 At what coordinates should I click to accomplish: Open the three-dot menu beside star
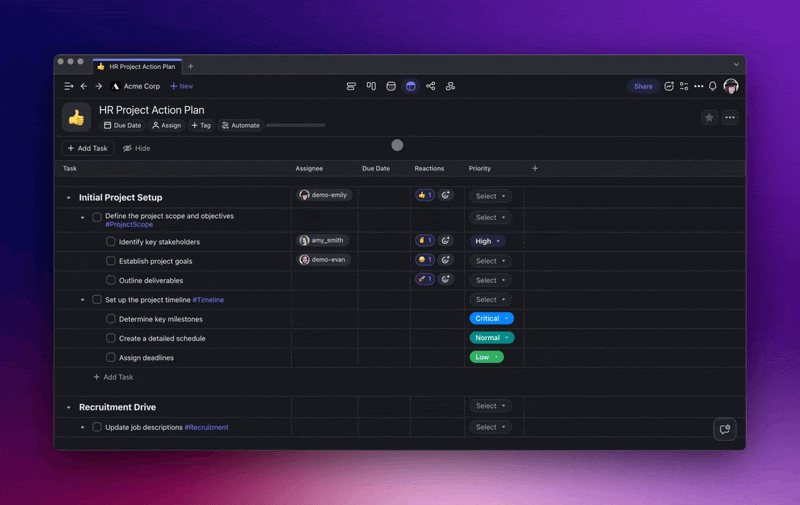point(730,117)
